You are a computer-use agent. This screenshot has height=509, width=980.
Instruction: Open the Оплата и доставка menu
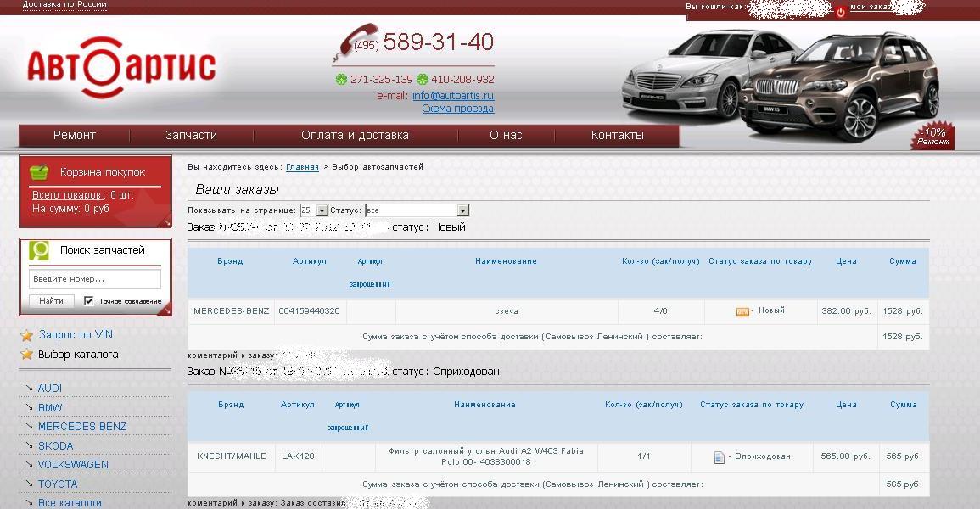355,135
